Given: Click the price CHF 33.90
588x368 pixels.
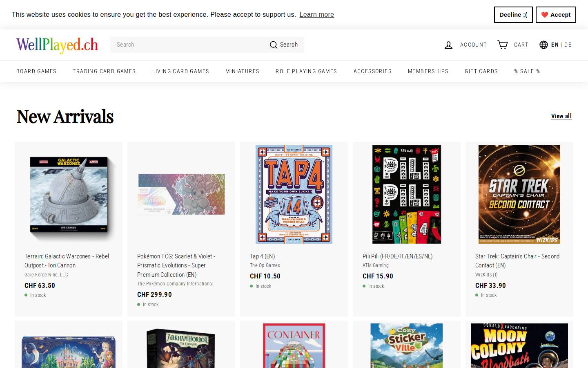Looking at the screenshot, I should point(490,285).
